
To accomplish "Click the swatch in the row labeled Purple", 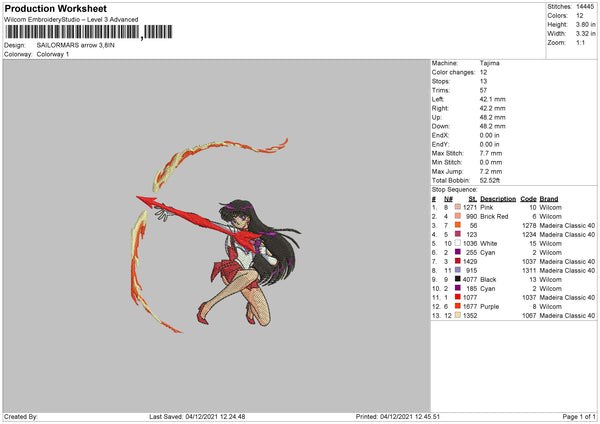I will point(458,306).
